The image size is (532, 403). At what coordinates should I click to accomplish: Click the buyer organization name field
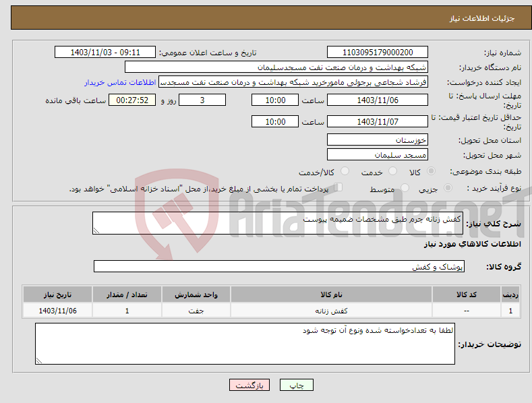(276, 67)
